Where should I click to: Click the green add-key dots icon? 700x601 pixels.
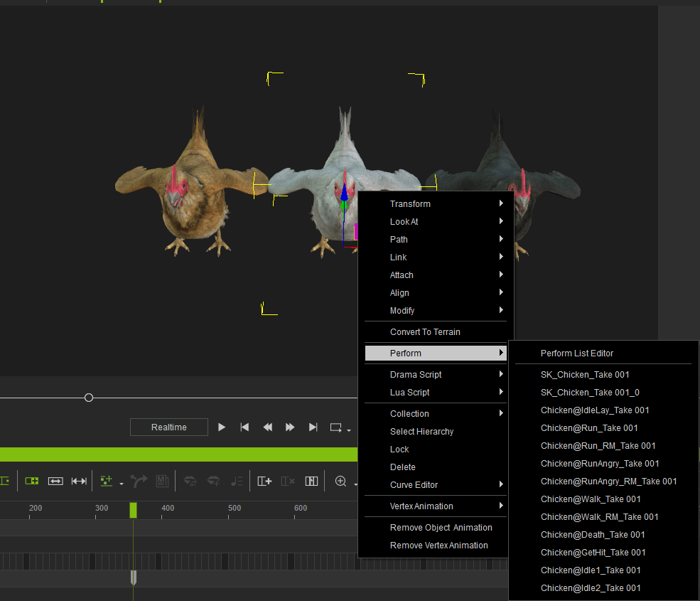tap(107, 482)
